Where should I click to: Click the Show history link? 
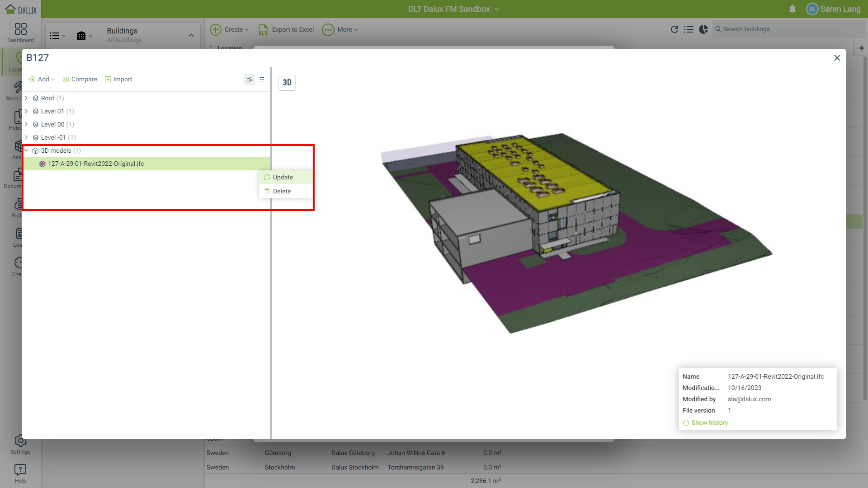(x=709, y=422)
